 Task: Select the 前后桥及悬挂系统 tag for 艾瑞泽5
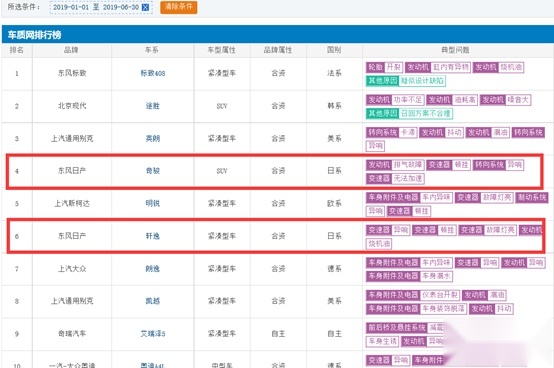[x=405, y=328]
